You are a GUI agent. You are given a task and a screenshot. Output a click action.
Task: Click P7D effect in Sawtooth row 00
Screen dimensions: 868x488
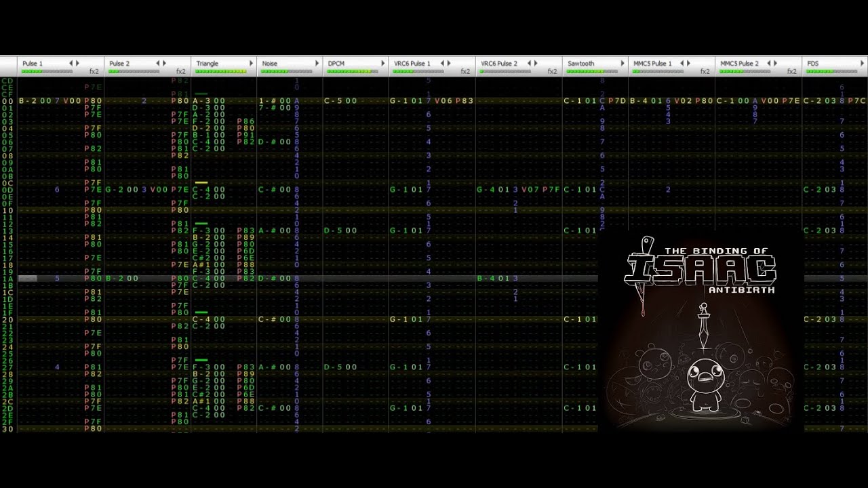[617, 101]
